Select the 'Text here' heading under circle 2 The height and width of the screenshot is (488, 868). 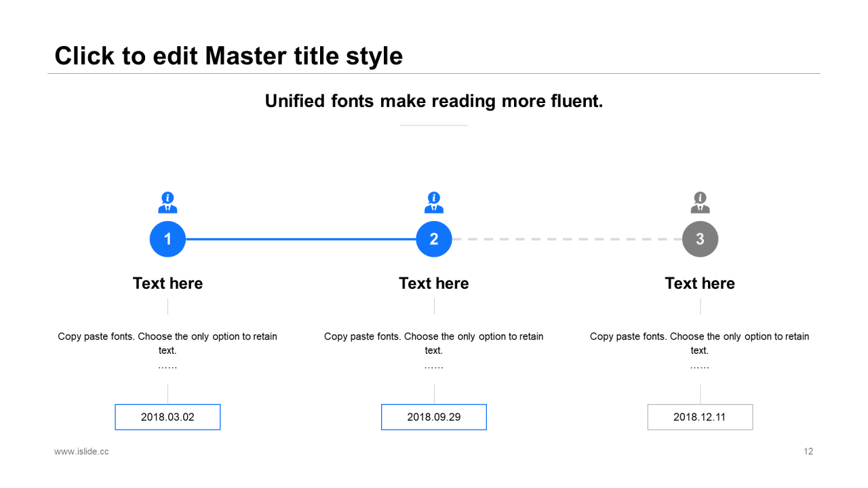pos(434,283)
